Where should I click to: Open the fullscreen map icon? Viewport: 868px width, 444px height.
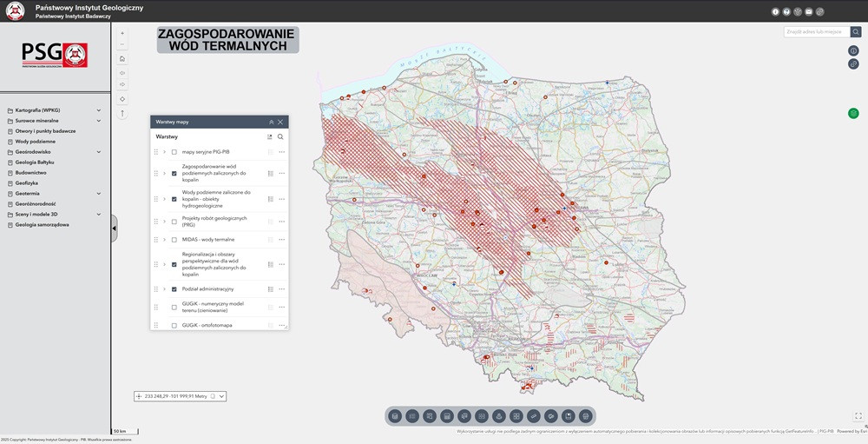858,416
